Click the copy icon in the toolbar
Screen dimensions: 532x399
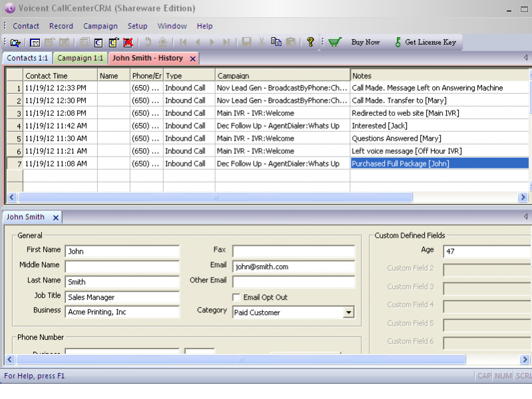point(276,43)
